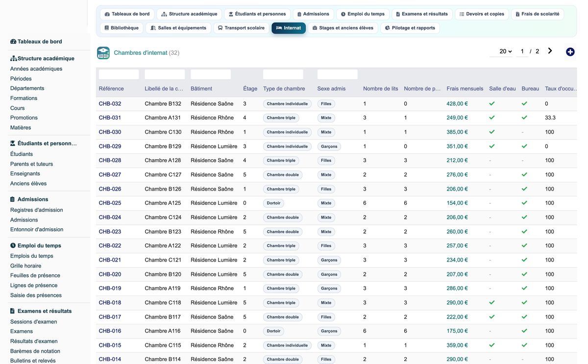
Task: Select the Emploi du temps top tab
Action: click(363, 14)
